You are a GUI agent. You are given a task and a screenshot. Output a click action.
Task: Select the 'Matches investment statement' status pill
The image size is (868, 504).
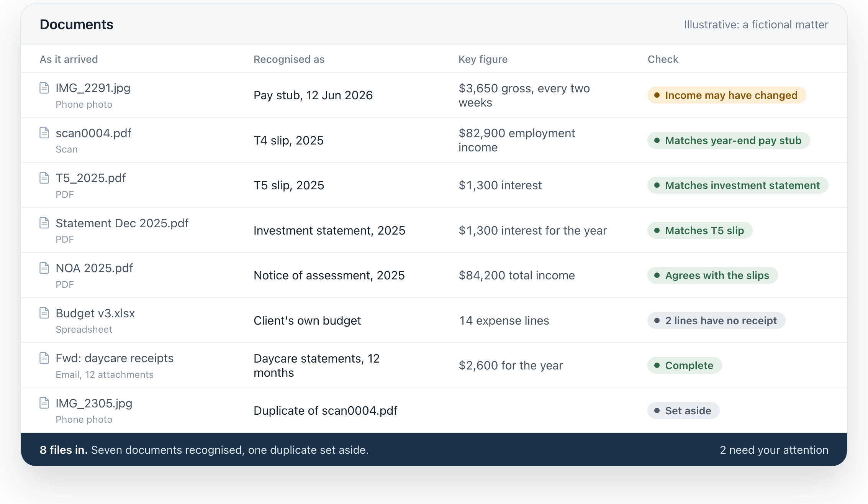coord(738,185)
